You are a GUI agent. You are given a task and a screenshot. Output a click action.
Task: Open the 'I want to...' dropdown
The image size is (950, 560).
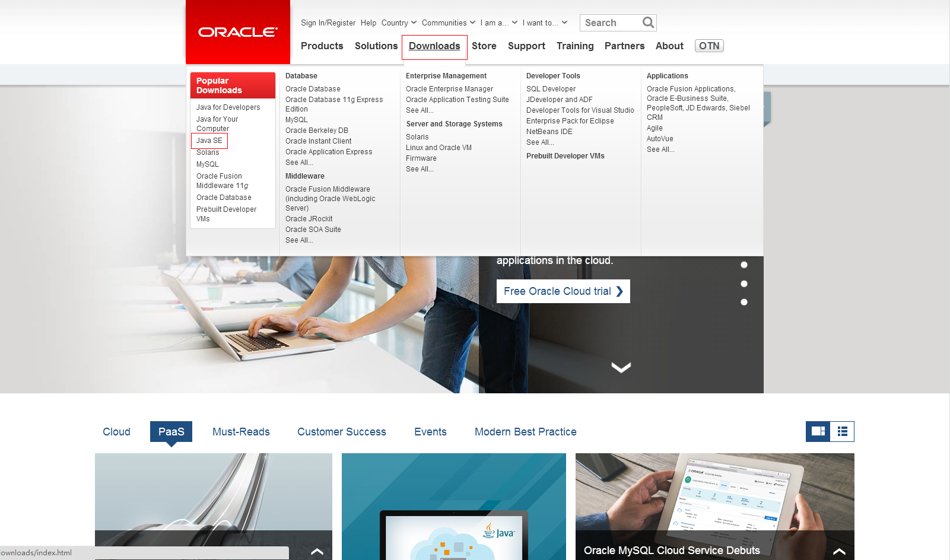click(545, 23)
